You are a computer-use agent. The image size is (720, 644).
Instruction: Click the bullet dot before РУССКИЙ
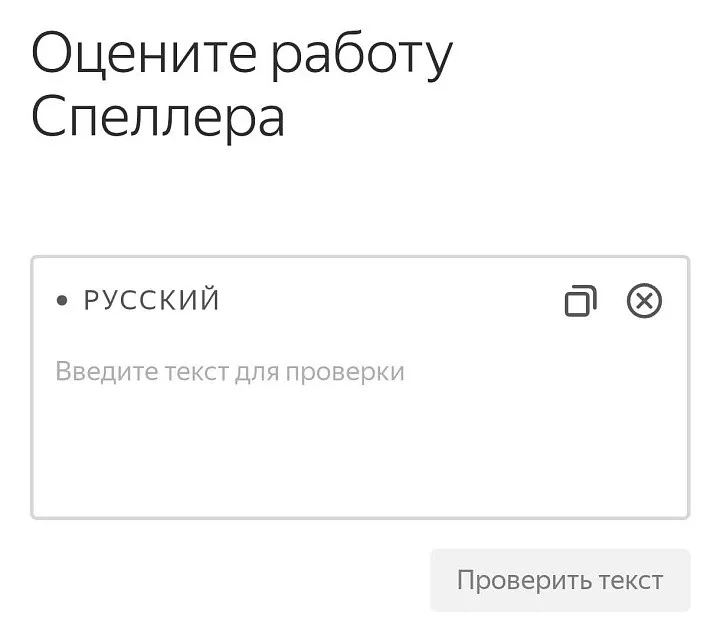coord(62,301)
